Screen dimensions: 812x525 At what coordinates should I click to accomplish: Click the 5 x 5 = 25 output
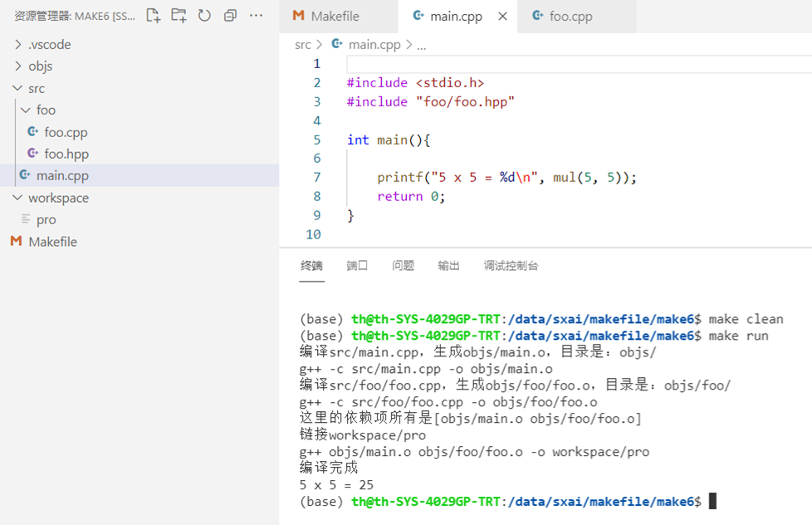click(x=336, y=485)
